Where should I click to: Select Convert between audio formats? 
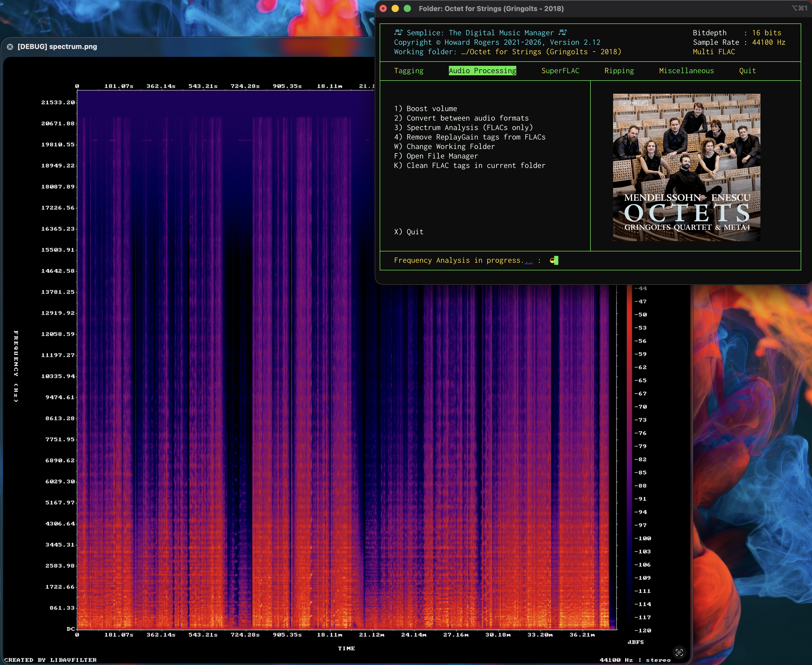click(x=461, y=118)
